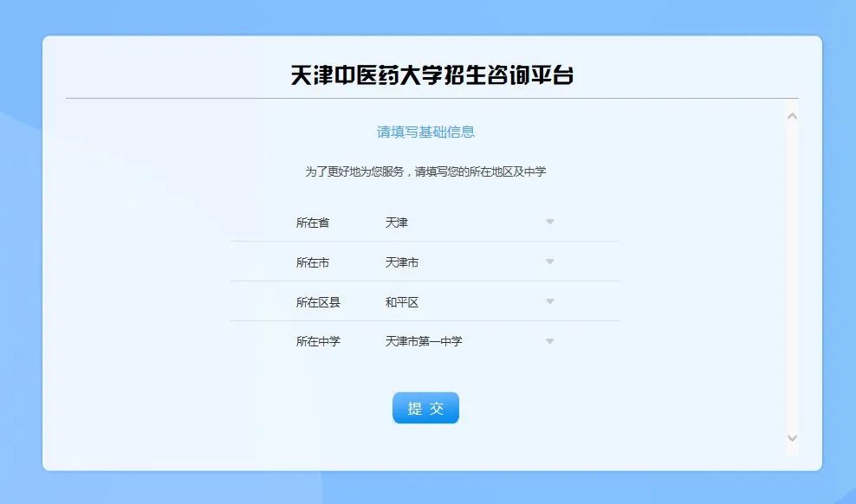Open the 所在省 dropdown arrow

click(549, 223)
